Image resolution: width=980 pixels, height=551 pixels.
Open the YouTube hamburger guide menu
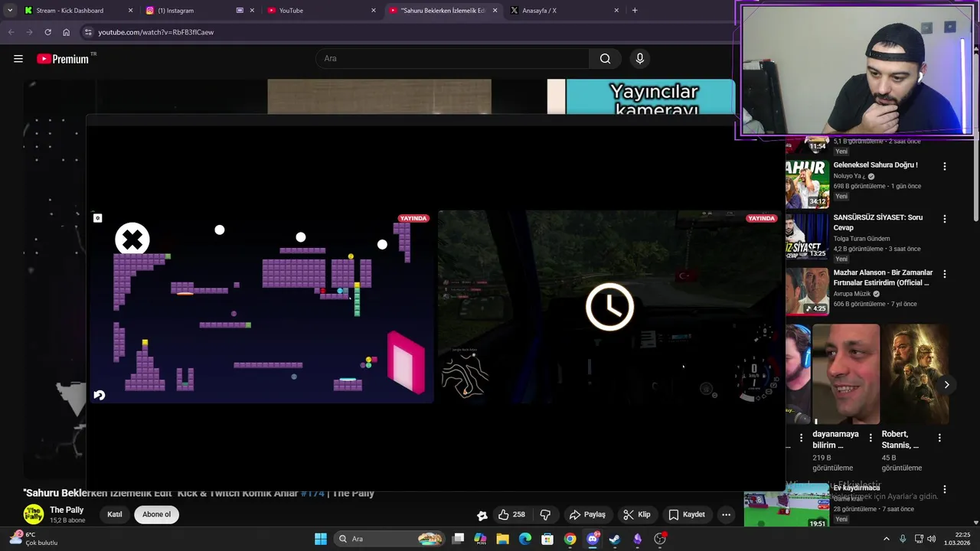click(18, 58)
